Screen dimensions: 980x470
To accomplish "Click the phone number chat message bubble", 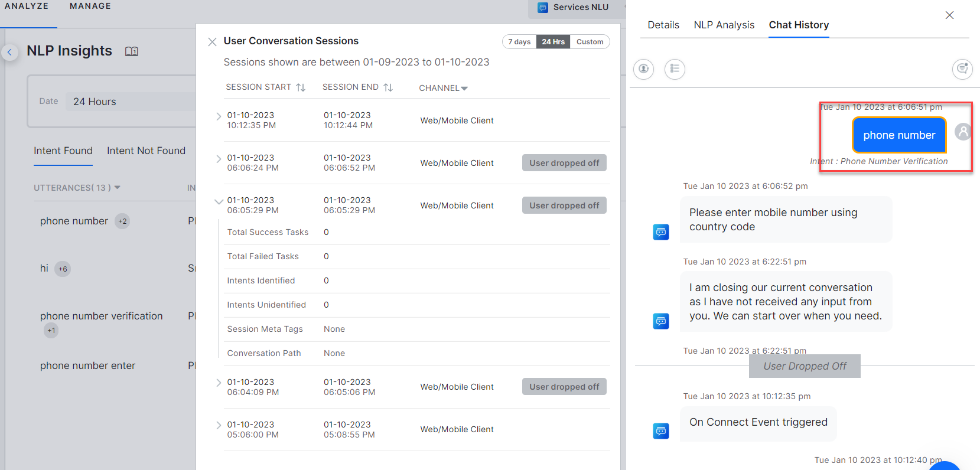I will point(898,135).
